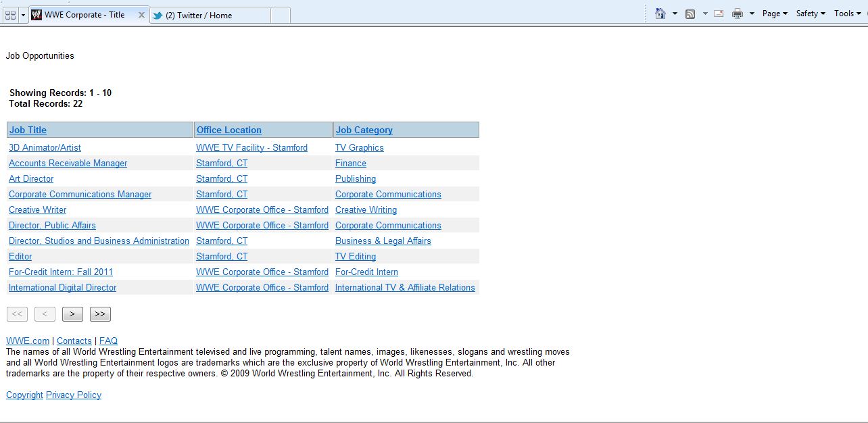Click the RSS feeds icon
Image resolution: width=868 pixels, height=423 pixels.
[690, 14]
